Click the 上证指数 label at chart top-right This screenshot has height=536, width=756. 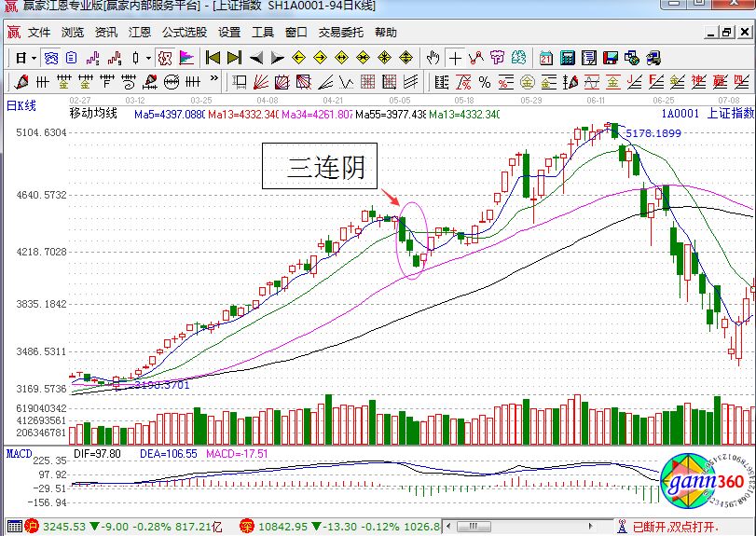(x=730, y=113)
